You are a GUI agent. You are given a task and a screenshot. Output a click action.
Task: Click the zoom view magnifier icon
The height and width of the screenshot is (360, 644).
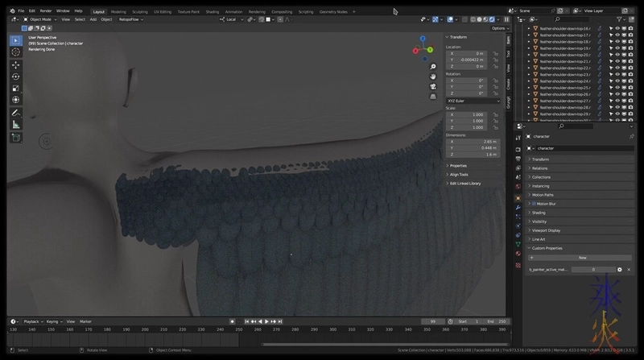[432, 67]
